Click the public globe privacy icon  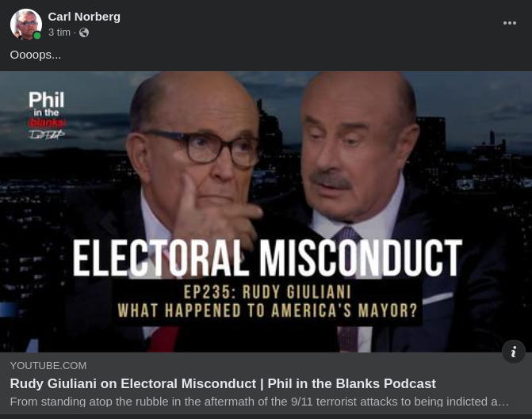point(84,32)
